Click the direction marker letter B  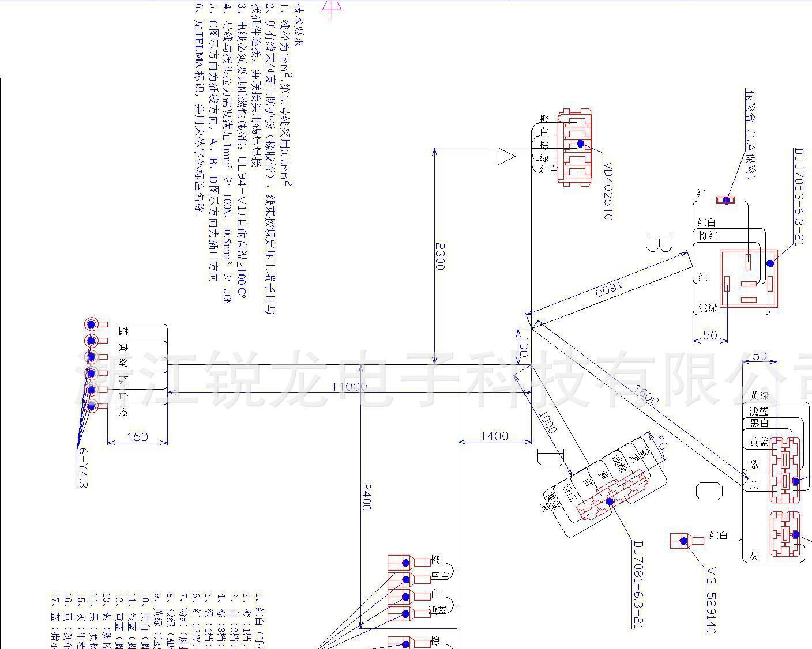coord(659,243)
